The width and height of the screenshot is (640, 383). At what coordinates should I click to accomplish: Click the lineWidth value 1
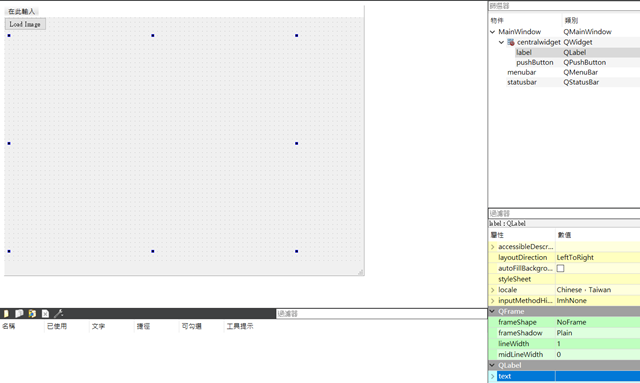[559, 344]
